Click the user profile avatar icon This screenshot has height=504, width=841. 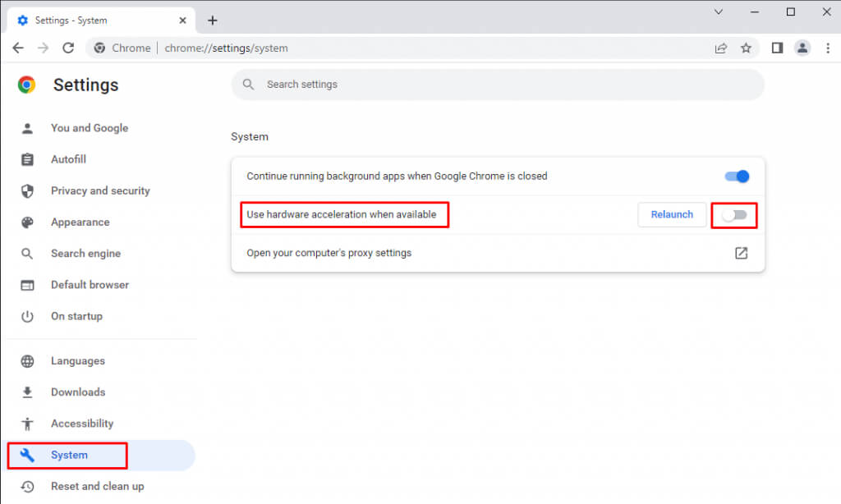click(x=802, y=48)
